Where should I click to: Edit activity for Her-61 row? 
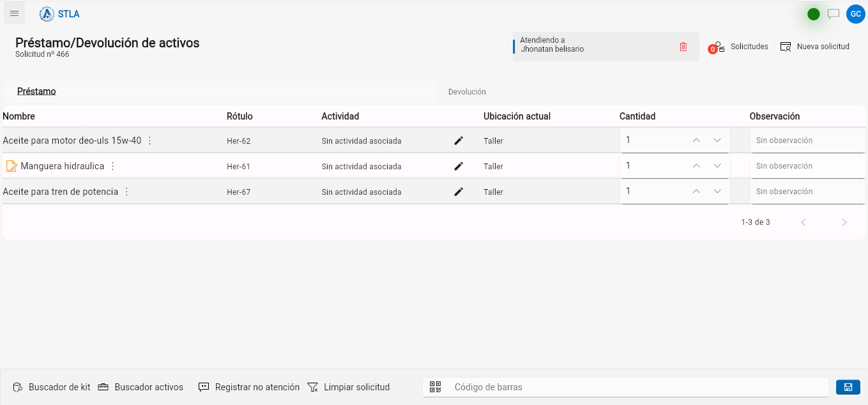(x=459, y=166)
